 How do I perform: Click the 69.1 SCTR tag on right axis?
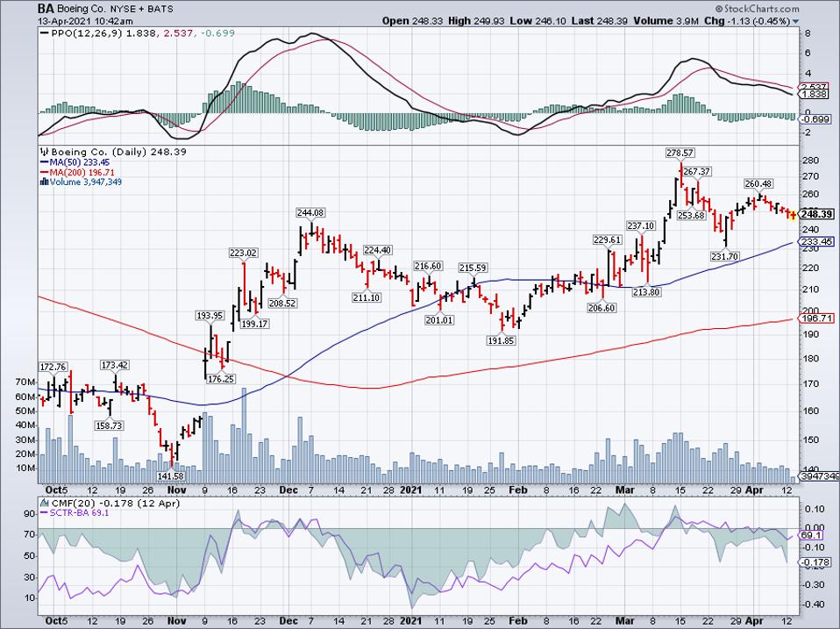(x=810, y=535)
